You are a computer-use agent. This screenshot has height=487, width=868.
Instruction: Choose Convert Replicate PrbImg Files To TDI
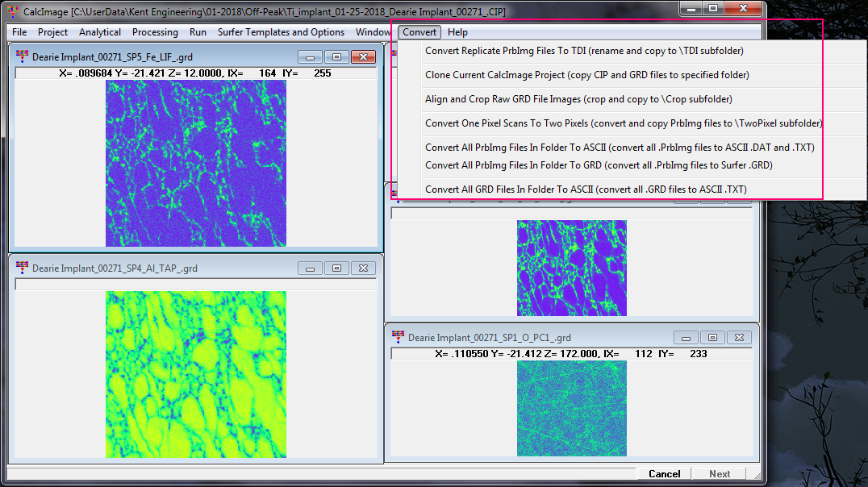[x=584, y=51]
